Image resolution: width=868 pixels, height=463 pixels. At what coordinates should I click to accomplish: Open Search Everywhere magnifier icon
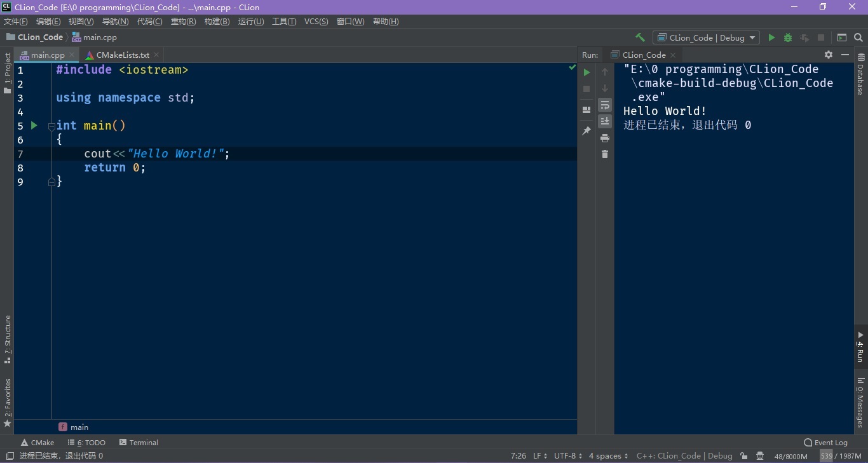tap(858, 37)
